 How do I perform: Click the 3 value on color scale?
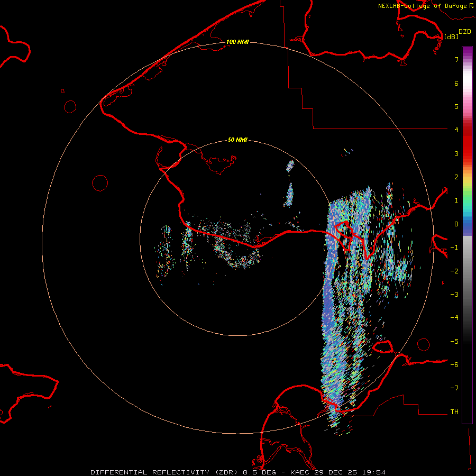pos(456,153)
